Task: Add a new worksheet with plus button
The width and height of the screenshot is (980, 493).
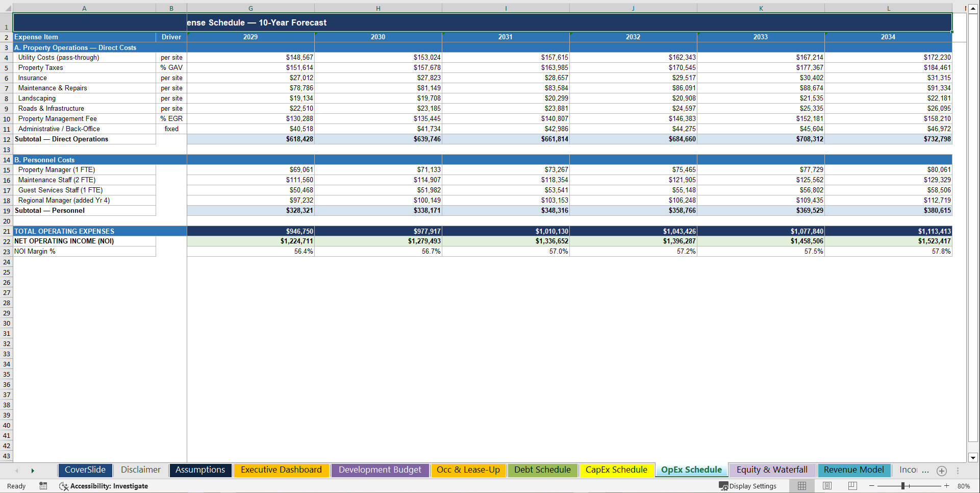Action: coord(942,471)
